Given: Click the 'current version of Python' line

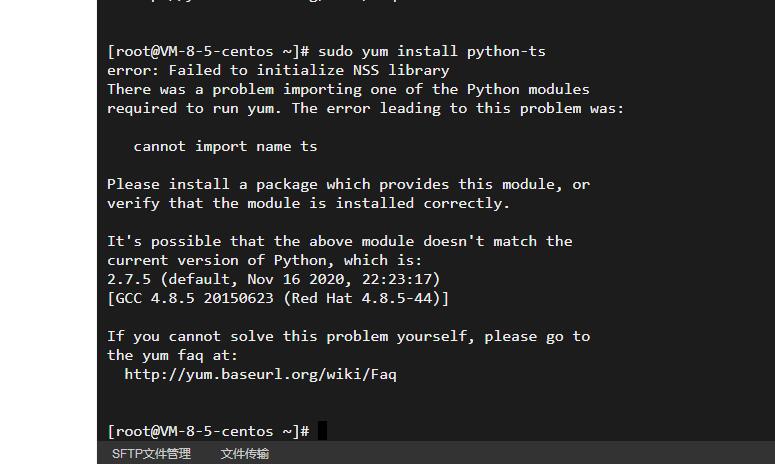Looking at the screenshot, I should pyautogui.click(x=265, y=260).
